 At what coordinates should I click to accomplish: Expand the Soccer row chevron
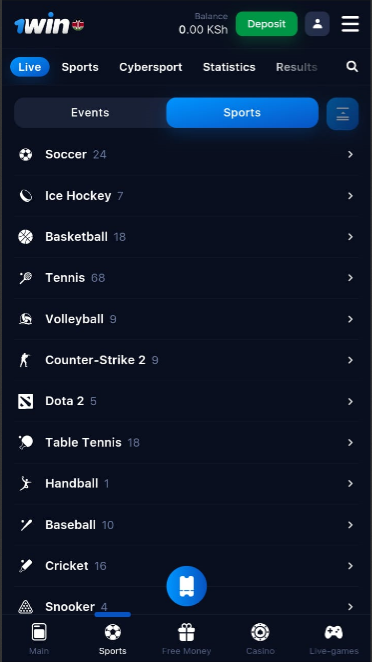click(x=350, y=155)
